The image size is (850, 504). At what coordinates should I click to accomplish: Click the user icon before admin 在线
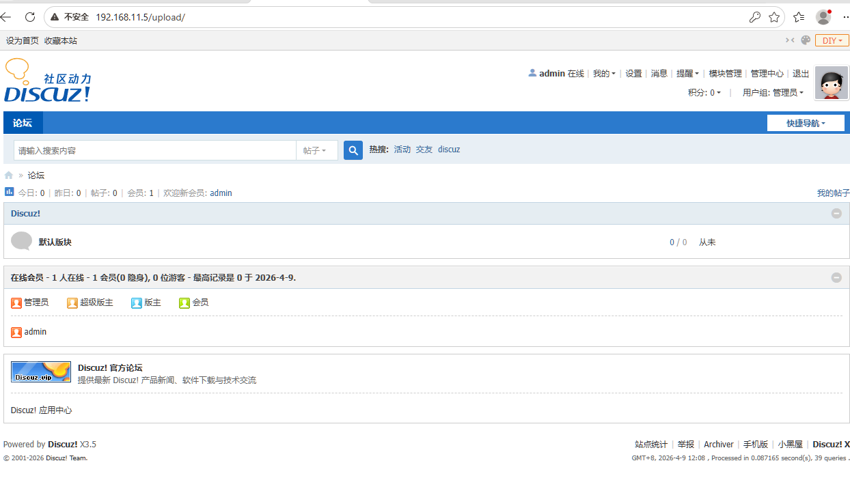[532, 73]
